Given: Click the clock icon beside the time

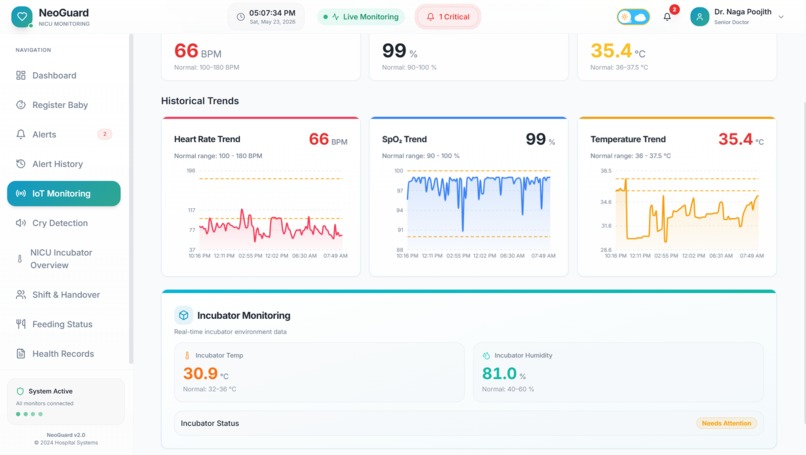Looking at the screenshot, I should point(241,17).
